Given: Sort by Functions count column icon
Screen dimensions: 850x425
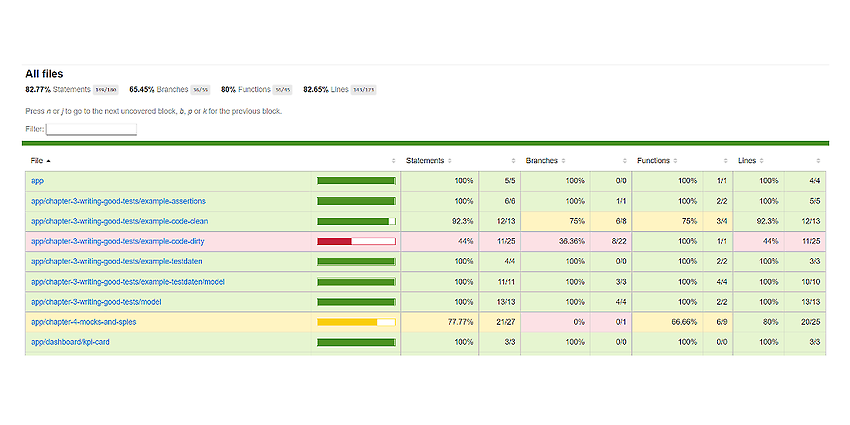Looking at the screenshot, I should coord(726,161).
